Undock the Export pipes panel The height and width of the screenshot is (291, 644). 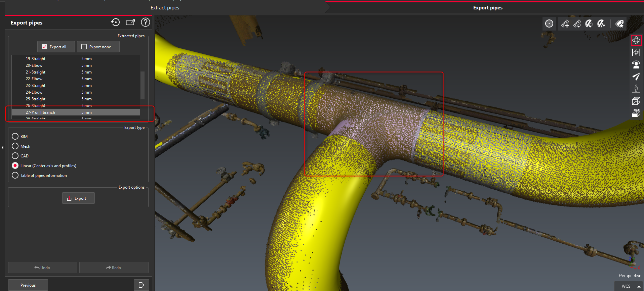tap(130, 22)
